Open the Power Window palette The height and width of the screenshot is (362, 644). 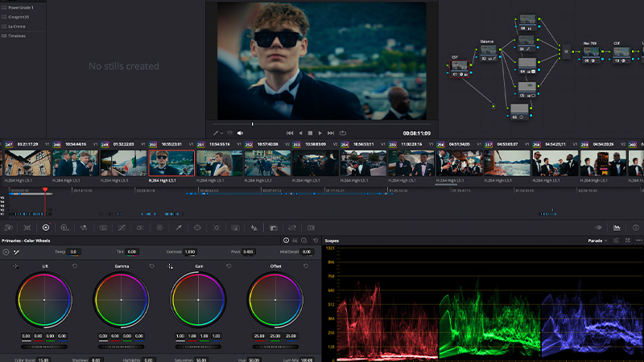point(197,228)
